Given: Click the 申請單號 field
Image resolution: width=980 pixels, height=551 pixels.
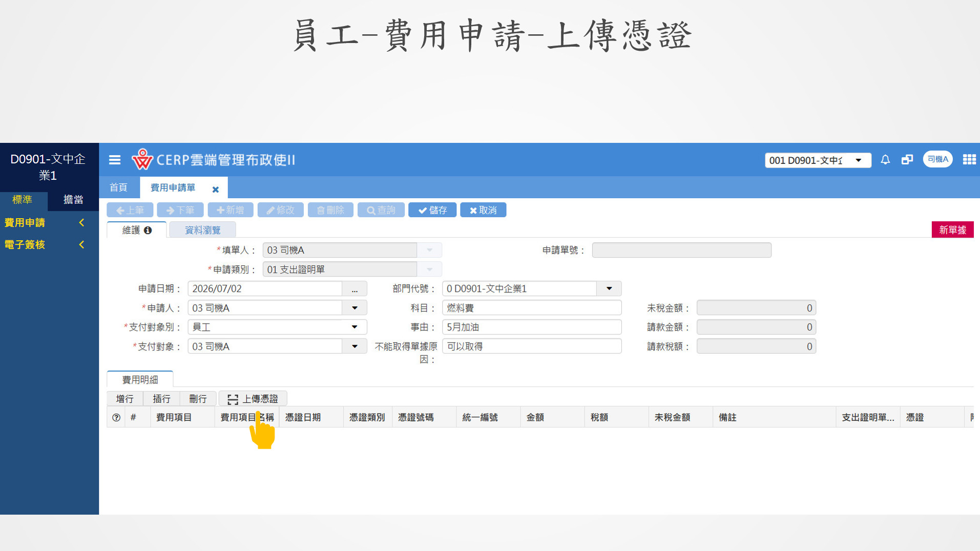Looking at the screenshot, I should (681, 250).
